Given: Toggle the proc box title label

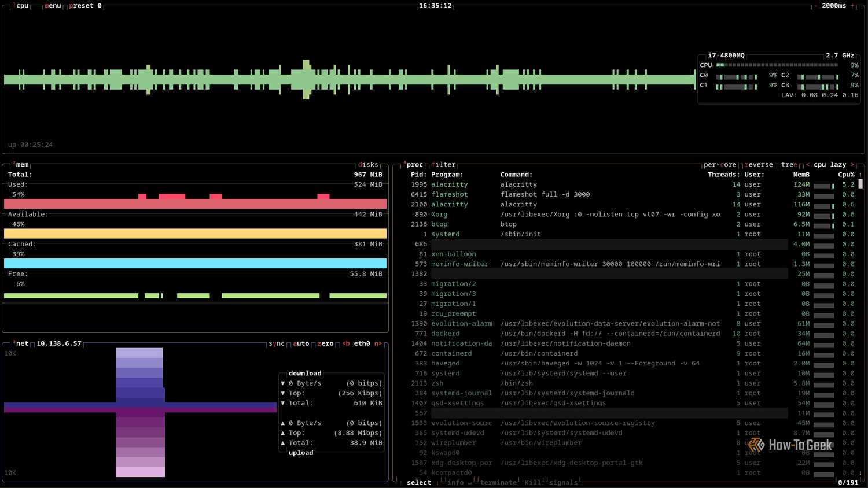Looking at the screenshot, I should click(x=414, y=165).
